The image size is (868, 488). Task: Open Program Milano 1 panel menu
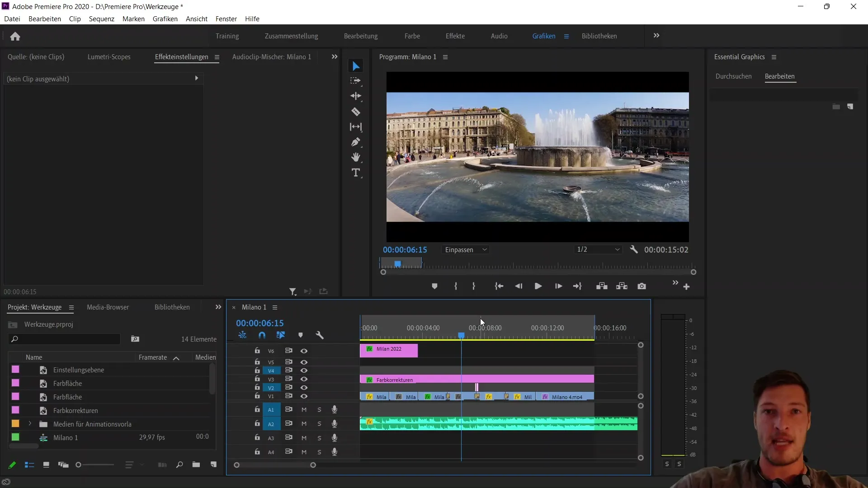(445, 57)
